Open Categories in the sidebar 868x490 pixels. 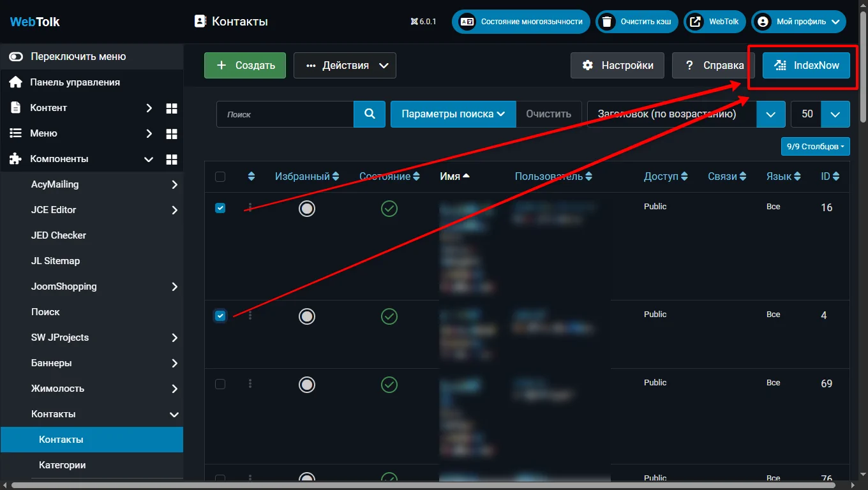click(x=62, y=465)
